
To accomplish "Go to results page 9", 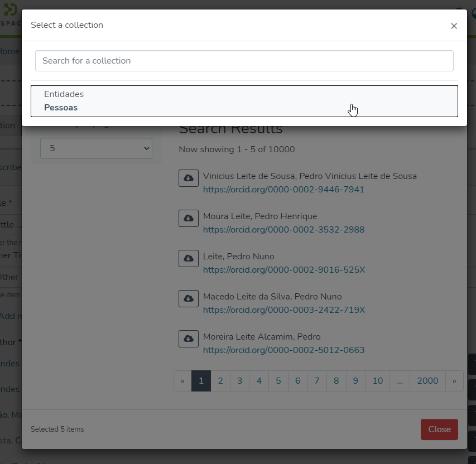I will point(355,381).
